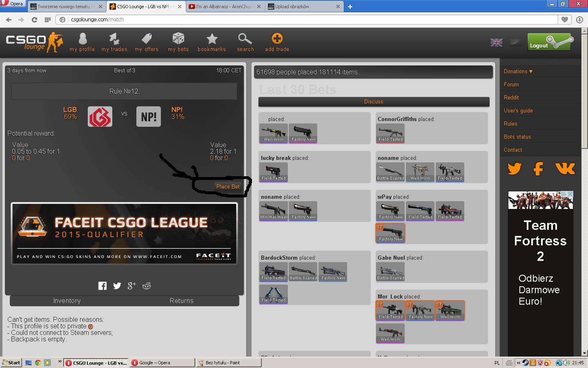Share match on Facebook below banner
This screenshot has height=368, width=588.
[102, 286]
